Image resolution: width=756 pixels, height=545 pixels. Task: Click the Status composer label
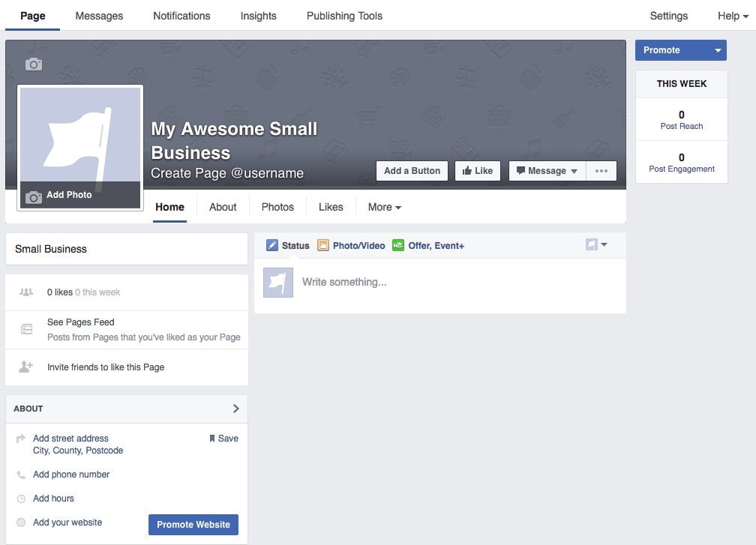click(x=295, y=246)
